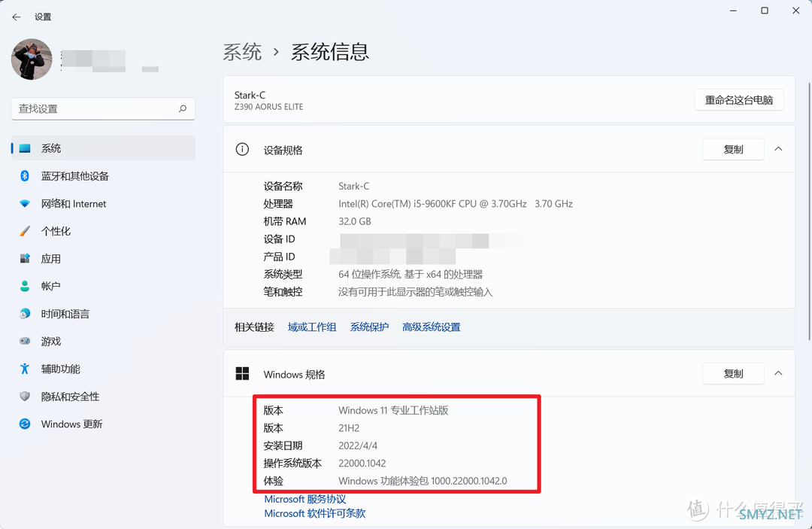This screenshot has height=529, width=812.
Task: Click the 22000.1042 OS build value
Action: pos(362,464)
